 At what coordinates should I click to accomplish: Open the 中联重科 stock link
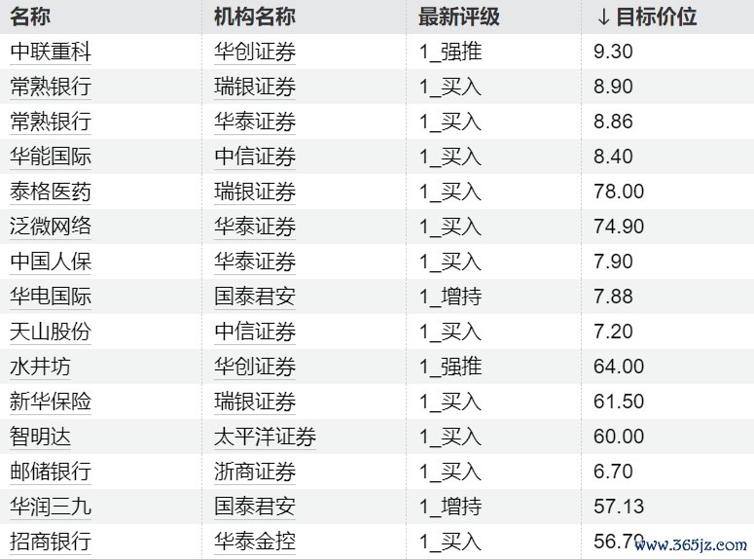coord(51,52)
